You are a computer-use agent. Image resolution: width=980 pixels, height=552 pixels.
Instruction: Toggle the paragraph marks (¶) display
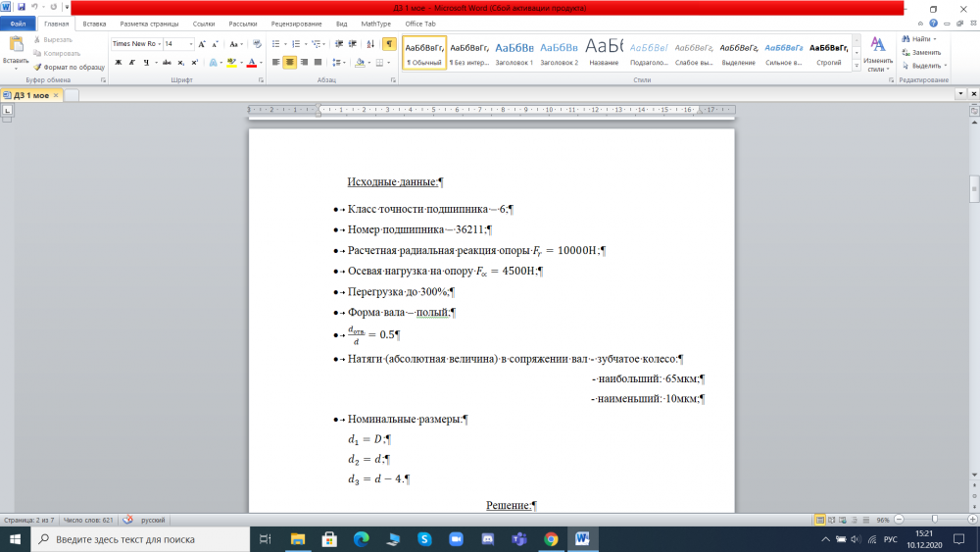[389, 44]
